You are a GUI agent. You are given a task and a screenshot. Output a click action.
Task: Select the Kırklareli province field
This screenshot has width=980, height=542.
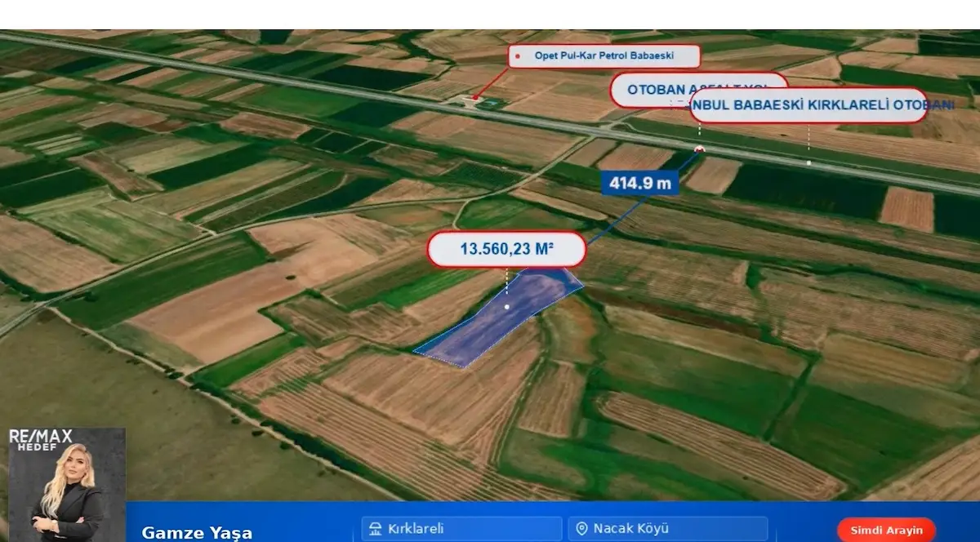(x=461, y=529)
